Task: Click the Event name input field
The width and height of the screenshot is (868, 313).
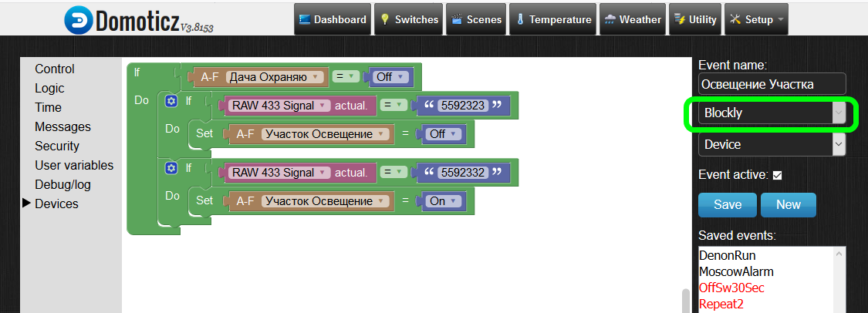Action: click(772, 84)
